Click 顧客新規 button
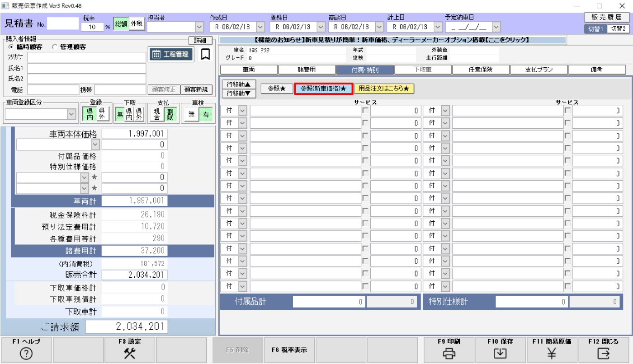The image size is (633, 364). coord(197,89)
